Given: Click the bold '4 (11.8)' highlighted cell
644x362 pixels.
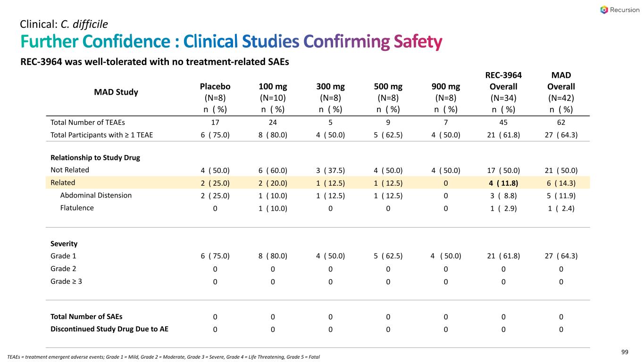Looking at the screenshot, I should coord(503,183).
